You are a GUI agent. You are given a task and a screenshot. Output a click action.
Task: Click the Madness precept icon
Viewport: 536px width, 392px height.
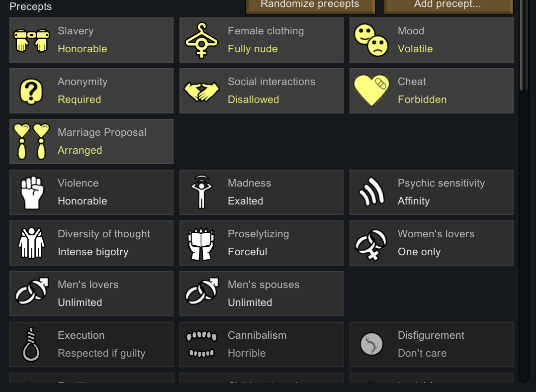click(x=201, y=193)
